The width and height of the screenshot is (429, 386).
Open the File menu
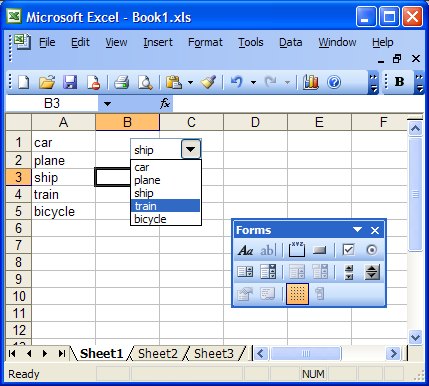coord(47,42)
